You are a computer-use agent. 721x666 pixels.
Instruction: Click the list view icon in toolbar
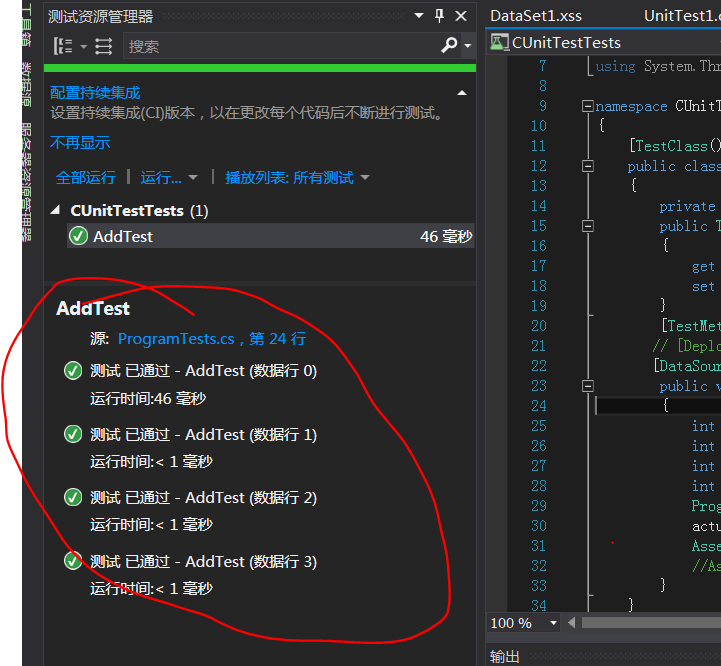[x=103, y=46]
